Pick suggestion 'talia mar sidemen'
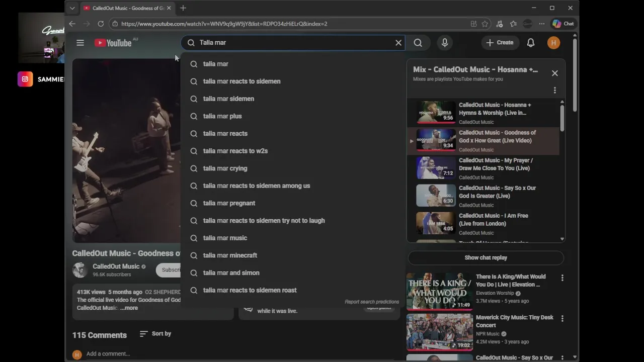The width and height of the screenshot is (644, 362). click(x=292, y=99)
